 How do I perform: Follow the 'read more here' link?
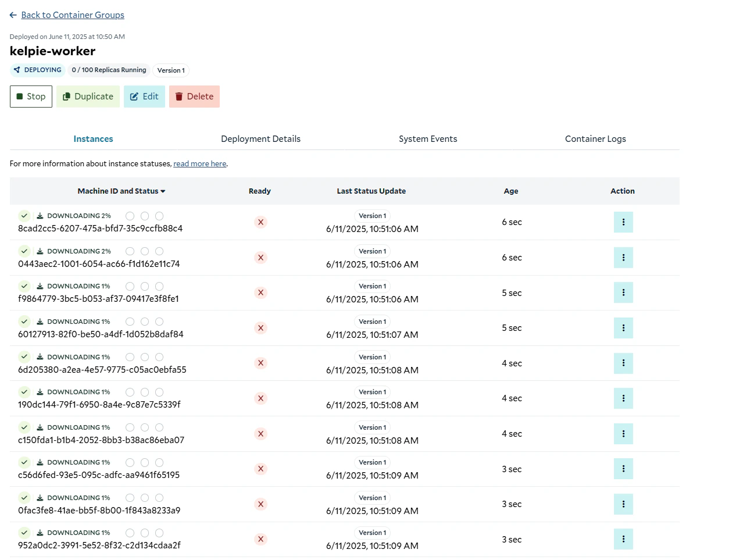click(x=200, y=164)
